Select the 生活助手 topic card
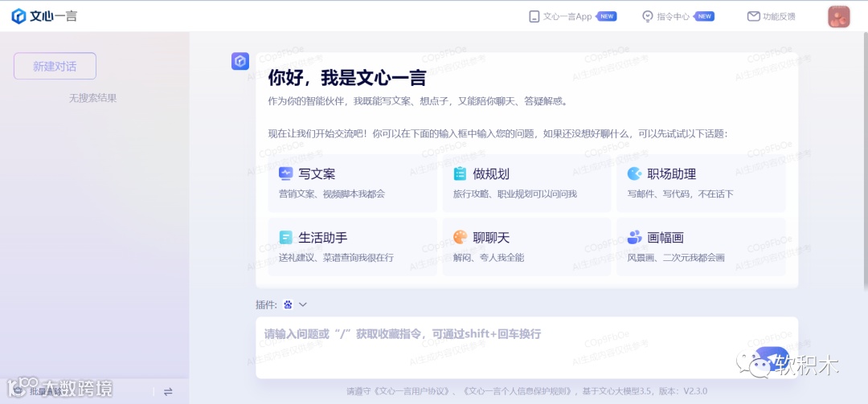This screenshot has width=868, height=404. (x=352, y=247)
